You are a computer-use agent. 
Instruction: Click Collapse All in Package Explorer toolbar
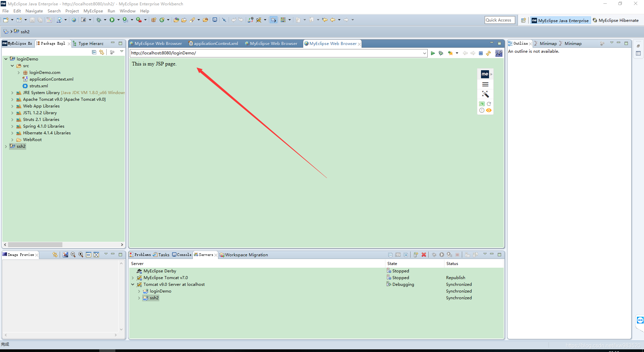(x=94, y=52)
